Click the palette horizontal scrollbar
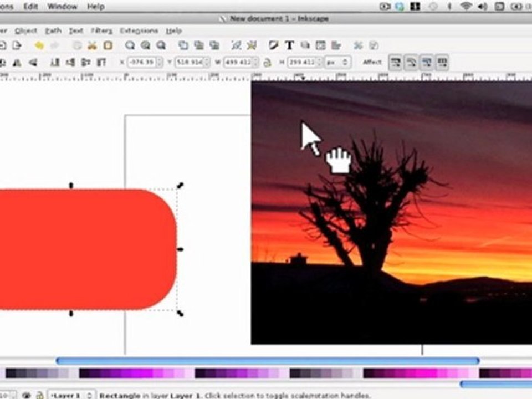 pos(496,384)
